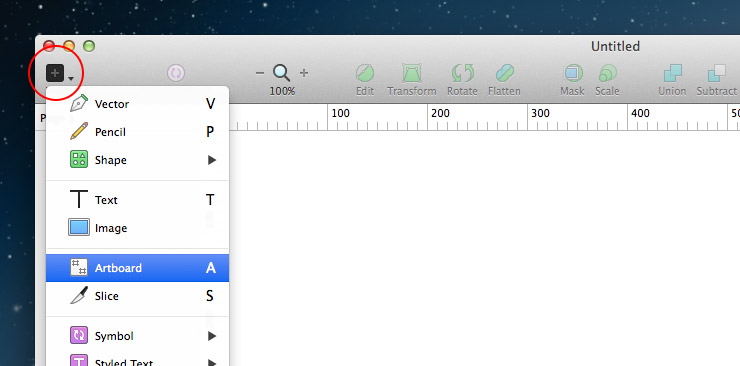The image size is (740, 366).
Task: Expand the Shape submenu
Action: [x=137, y=160]
